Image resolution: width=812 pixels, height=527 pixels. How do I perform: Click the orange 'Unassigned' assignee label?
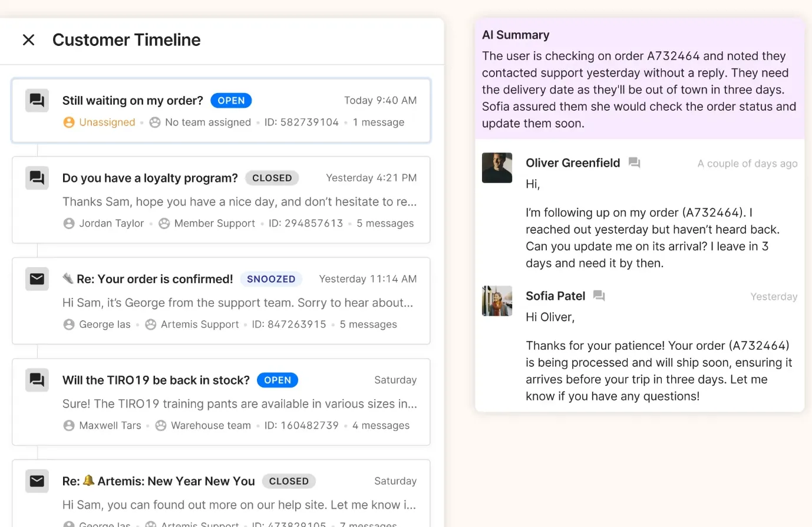click(107, 122)
